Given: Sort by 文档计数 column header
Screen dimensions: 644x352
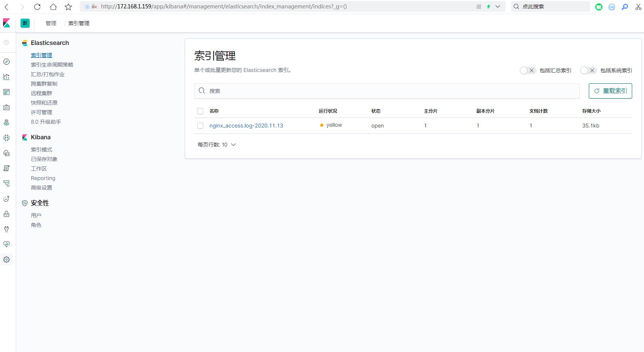Looking at the screenshot, I should [539, 111].
